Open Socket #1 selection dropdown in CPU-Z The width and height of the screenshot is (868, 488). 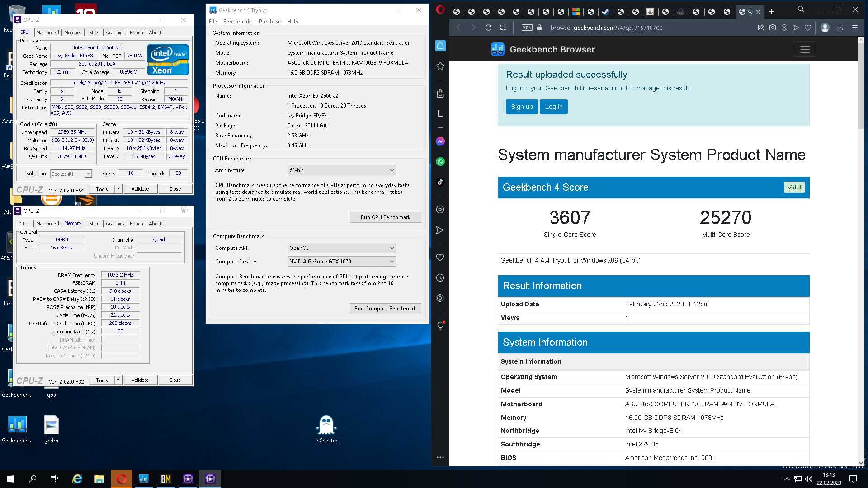click(x=71, y=174)
